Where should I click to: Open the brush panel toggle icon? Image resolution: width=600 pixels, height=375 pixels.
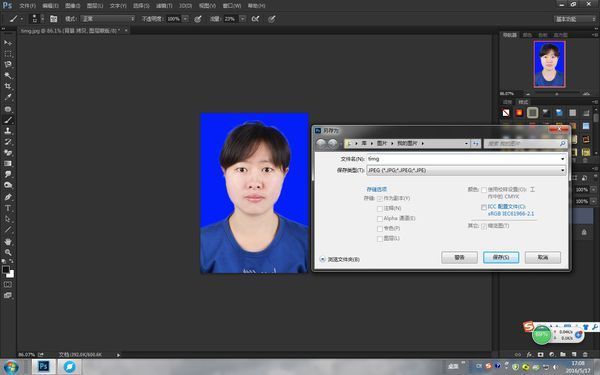coord(54,19)
